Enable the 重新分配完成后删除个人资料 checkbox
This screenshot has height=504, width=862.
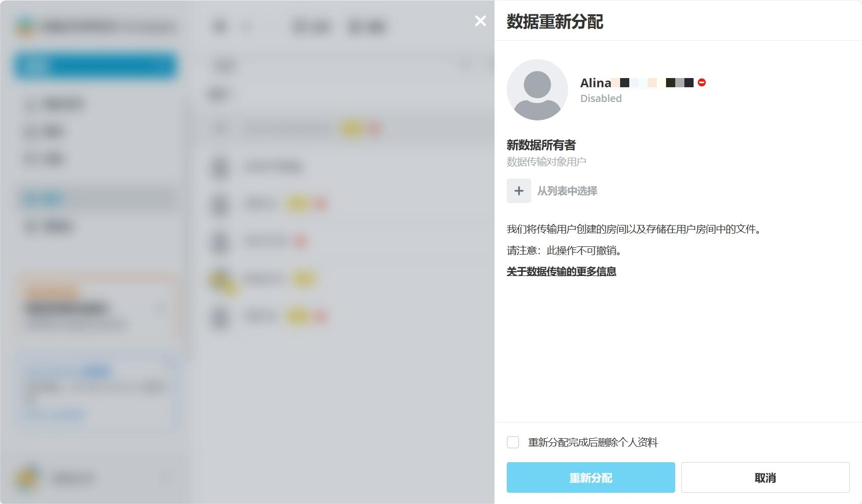[513, 442]
